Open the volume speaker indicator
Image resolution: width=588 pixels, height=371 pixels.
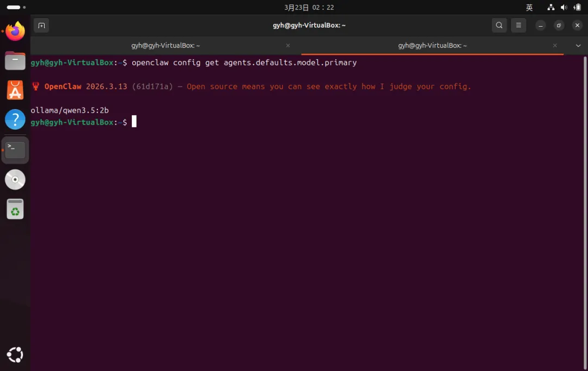pos(563,7)
